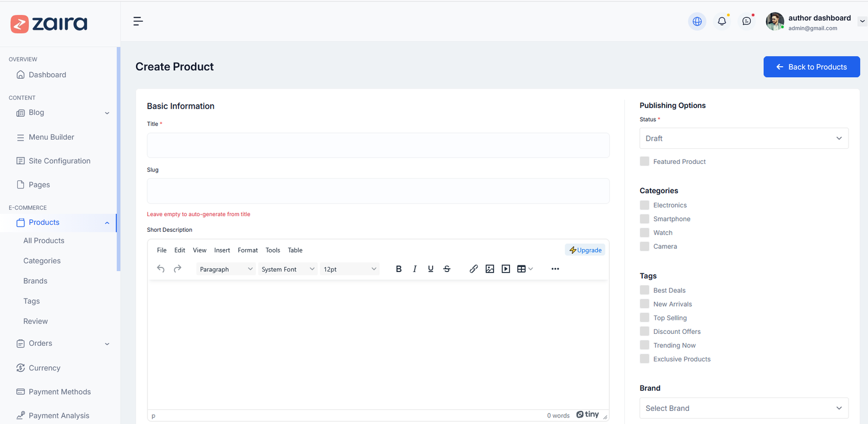Viewport: 868px width, 424px height.
Task: Click into the Title input field
Action: tap(378, 145)
